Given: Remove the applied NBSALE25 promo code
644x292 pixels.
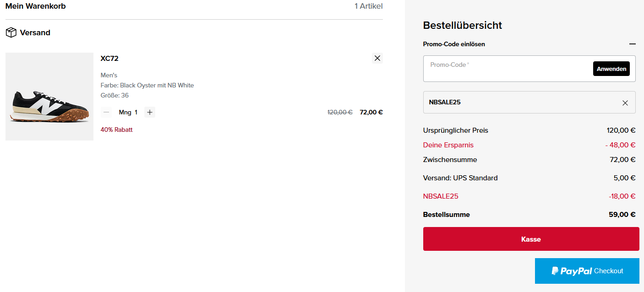Looking at the screenshot, I should (x=625, y=103).
